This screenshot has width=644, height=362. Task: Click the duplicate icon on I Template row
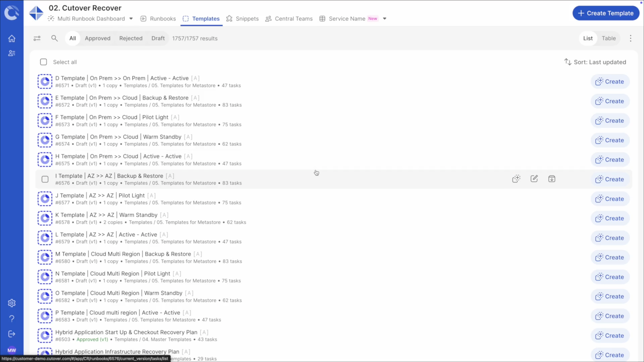coord(516,179)
